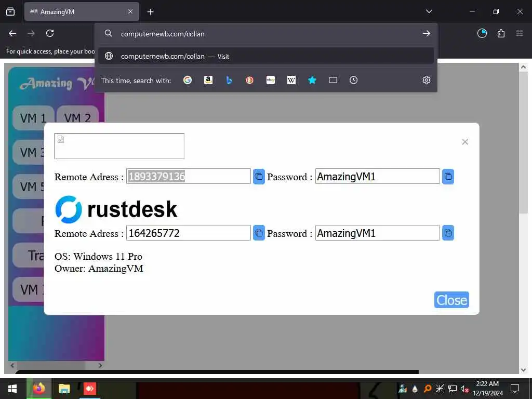Click scroll-down arrow of page scrollbar

click(523, 370)
